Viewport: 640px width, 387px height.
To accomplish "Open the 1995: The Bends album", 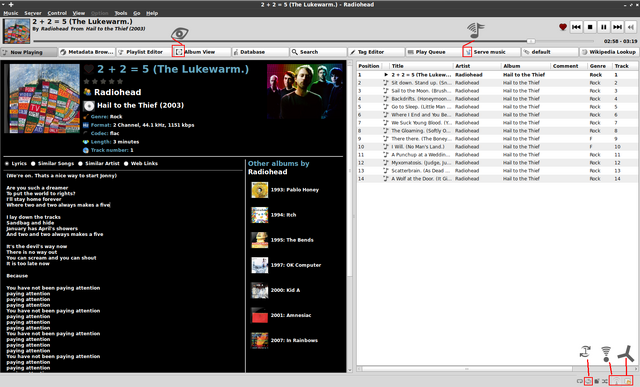I will coord(282,240).
